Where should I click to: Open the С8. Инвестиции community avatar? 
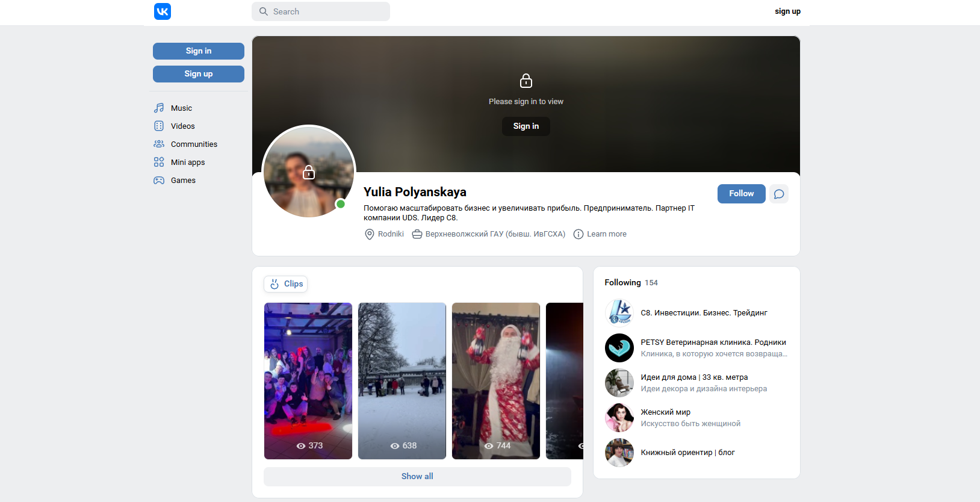click(619, 313)
